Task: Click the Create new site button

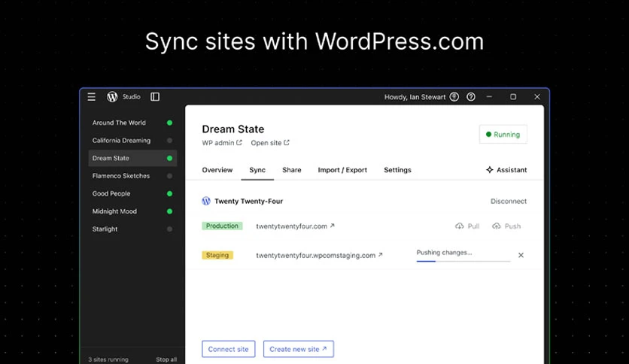Action: tap(299, 349)
